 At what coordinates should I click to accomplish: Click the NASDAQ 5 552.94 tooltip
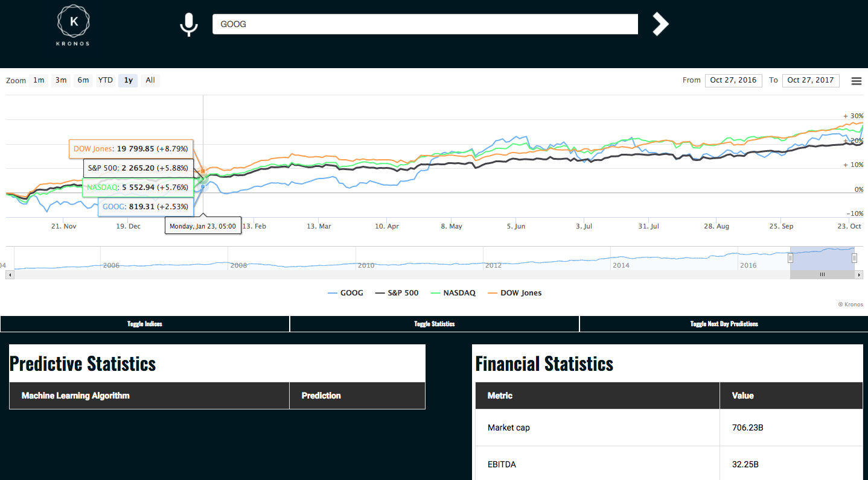point(138,187)
